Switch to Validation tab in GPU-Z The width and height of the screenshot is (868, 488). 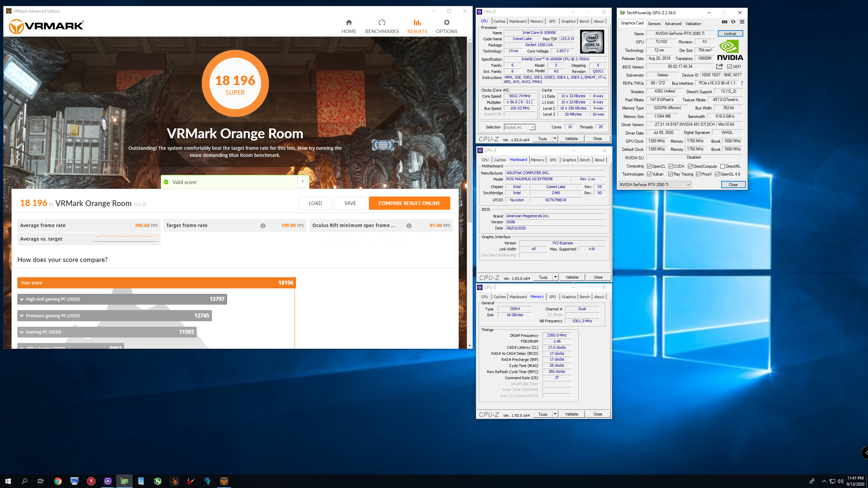click(693, 23)
